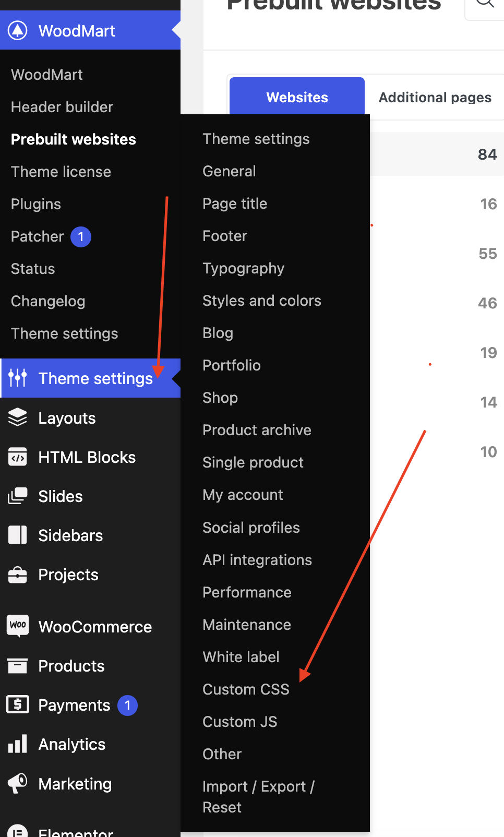
Task: Click the HTML Blocks code icon
Action: pyautogui.click(x=18, y=457)
